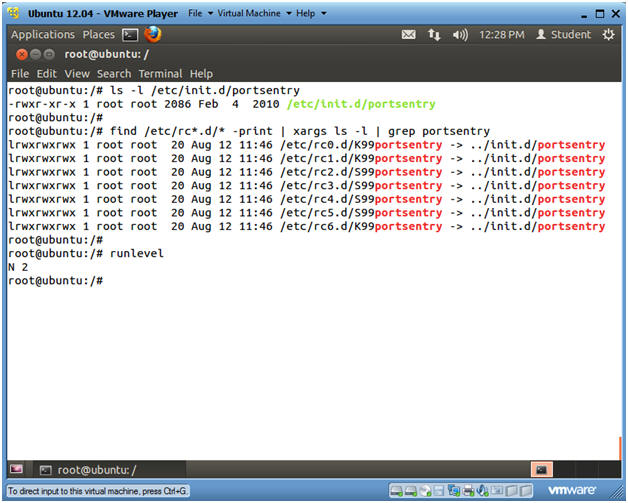628x503 pixels.
Task: Open the Places menu
Action: 99,35
